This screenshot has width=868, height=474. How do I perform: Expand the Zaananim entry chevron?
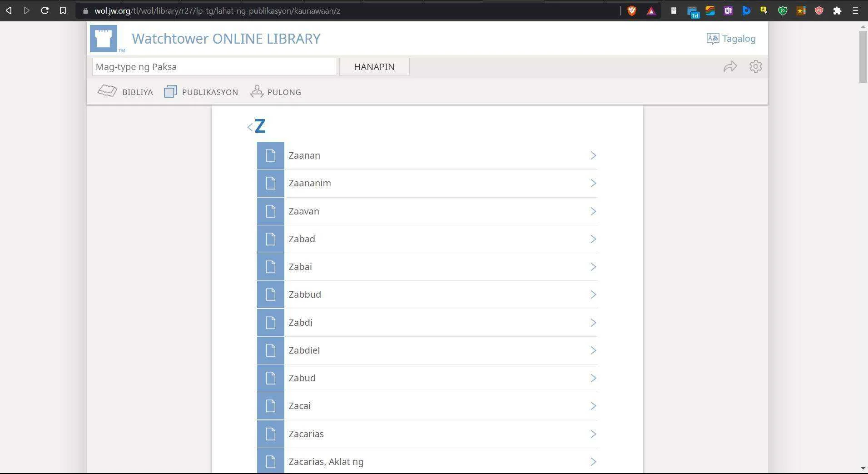[593, 183]
